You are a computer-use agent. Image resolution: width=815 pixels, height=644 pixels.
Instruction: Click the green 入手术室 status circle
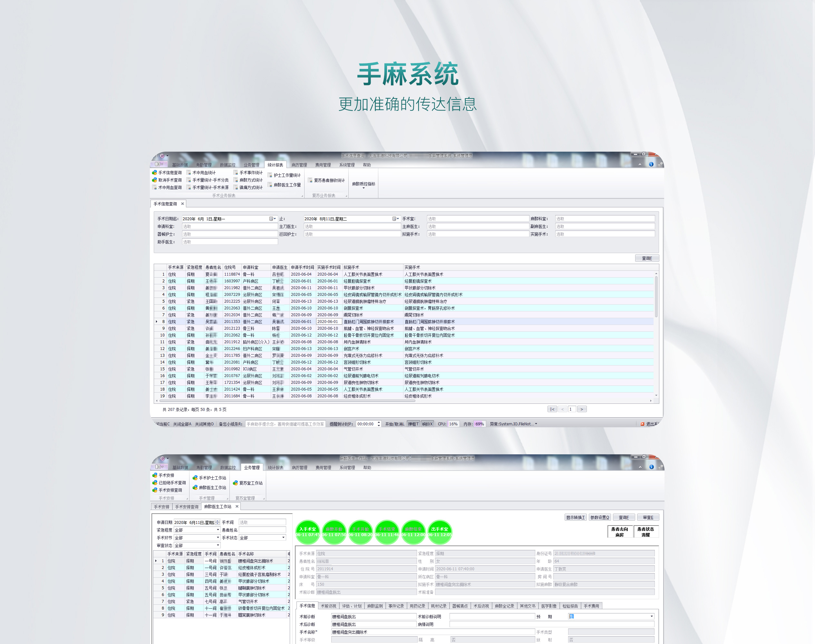[x=307, y=532]
